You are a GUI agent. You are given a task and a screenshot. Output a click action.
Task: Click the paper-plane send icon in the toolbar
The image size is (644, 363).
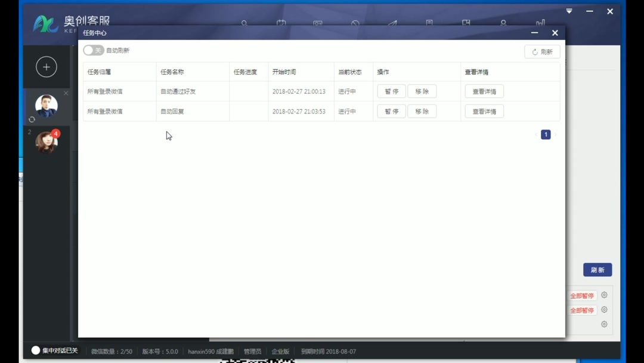[392, 23]
